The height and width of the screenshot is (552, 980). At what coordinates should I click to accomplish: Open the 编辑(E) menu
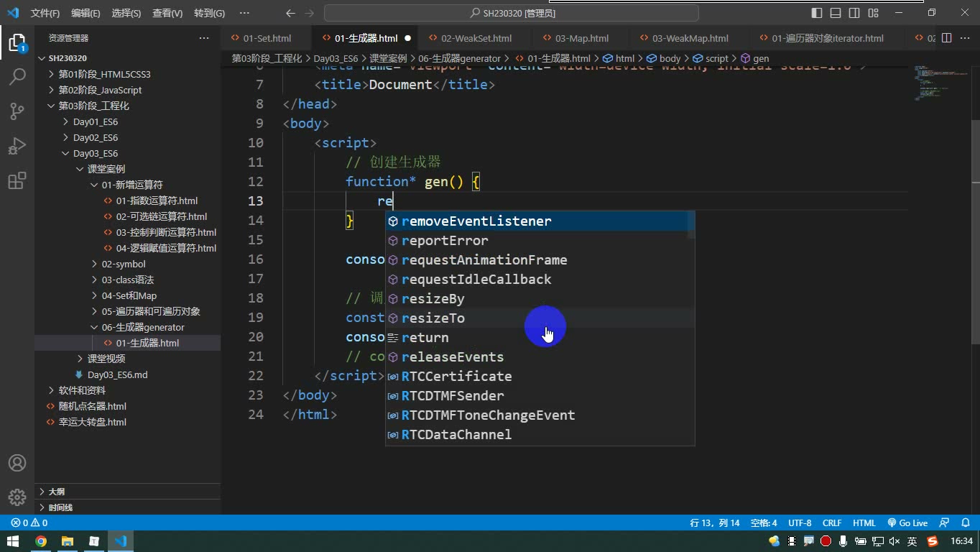pos(85,13)
